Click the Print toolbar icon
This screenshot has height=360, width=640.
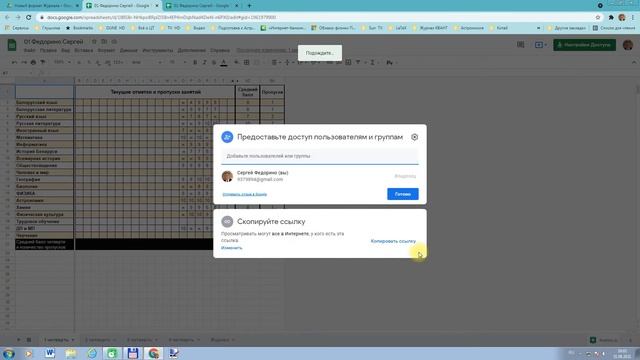point(33,62)
